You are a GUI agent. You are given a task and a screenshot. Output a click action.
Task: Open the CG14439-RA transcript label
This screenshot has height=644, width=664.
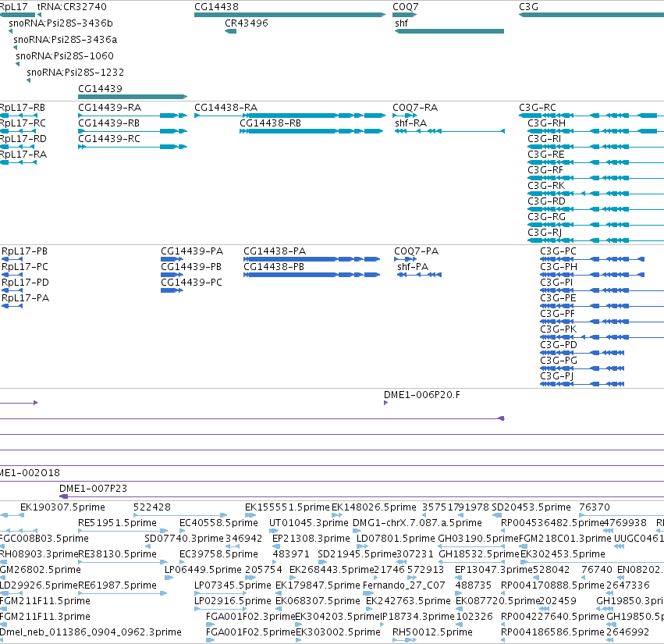109,108
